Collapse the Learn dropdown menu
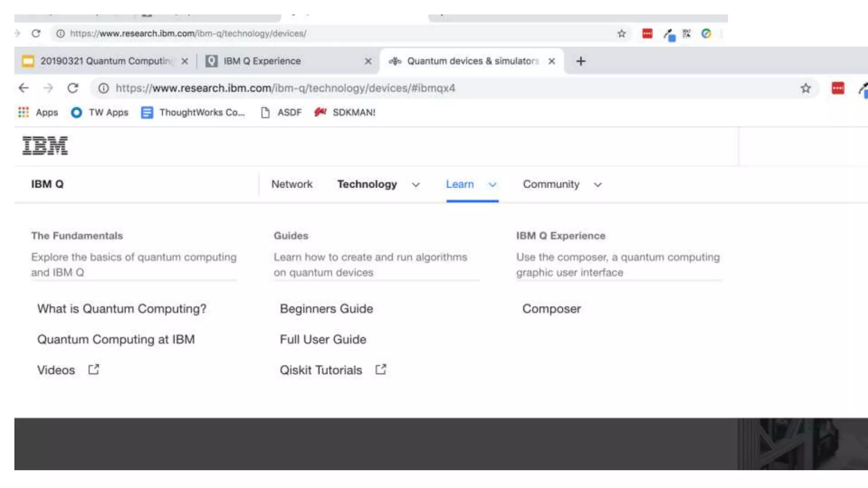Viewport: 868px width, 488px height. [x=492, y=185]
